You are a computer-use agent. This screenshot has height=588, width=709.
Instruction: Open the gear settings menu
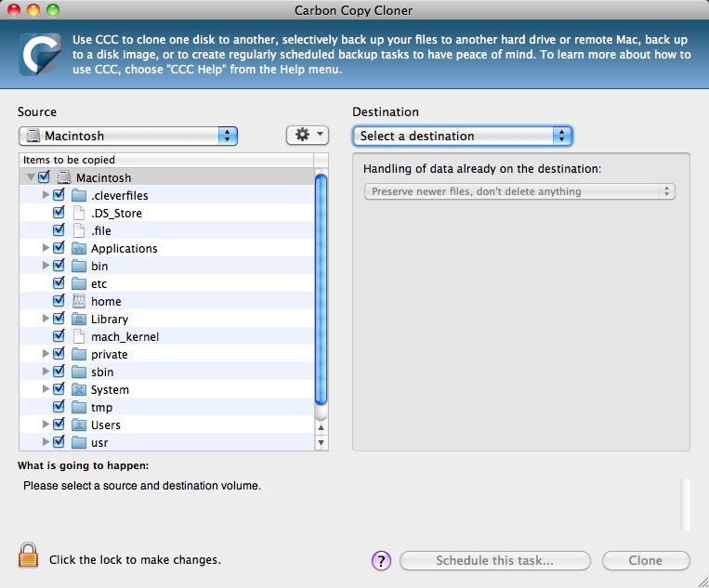(308, 135)
